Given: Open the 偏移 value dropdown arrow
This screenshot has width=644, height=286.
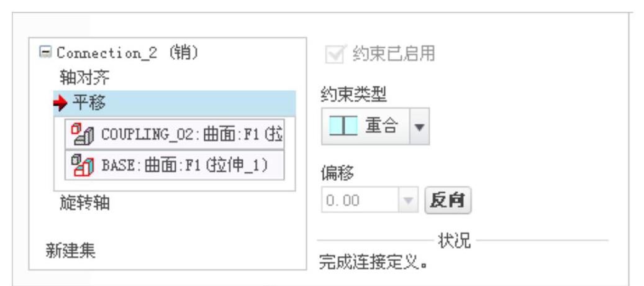Looking at the screenshot, I should click(x=408, y=200).
